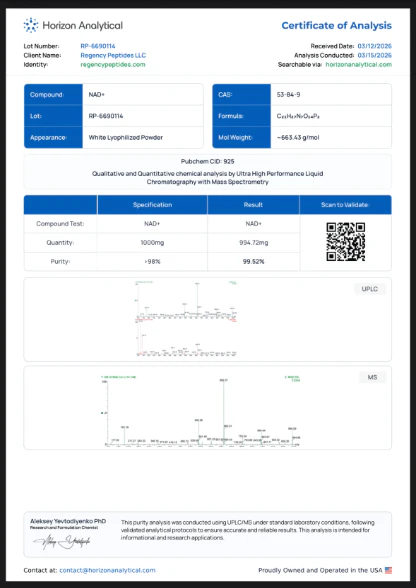The image size is (416, 588).
Task: Click the MS spectrum chart
Action: [200, 410]
